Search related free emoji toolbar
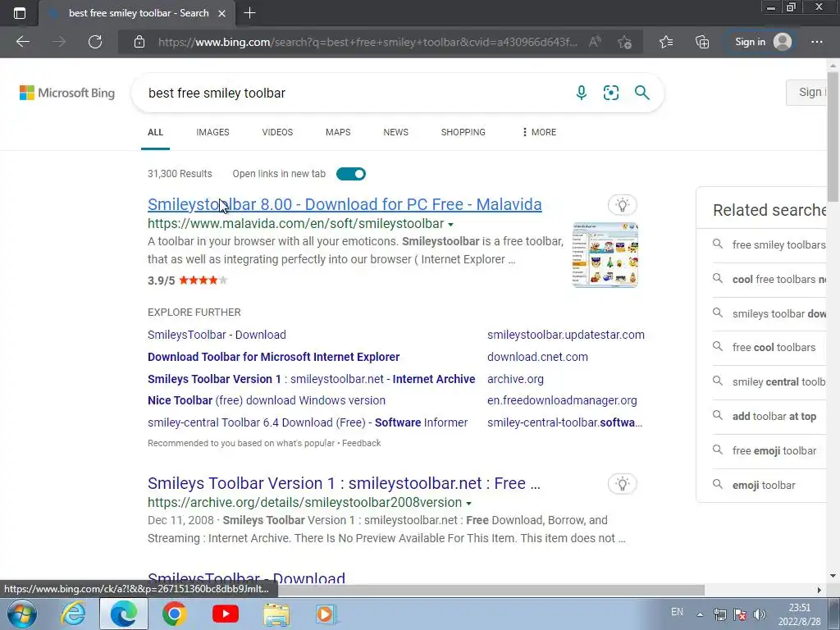This screenshot has height=630, width=840. [x=769, y=450]
